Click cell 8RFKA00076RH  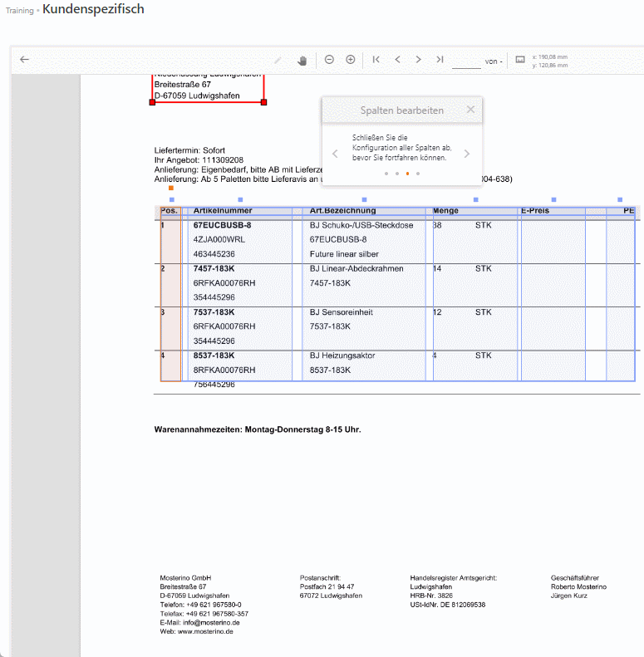224,370
